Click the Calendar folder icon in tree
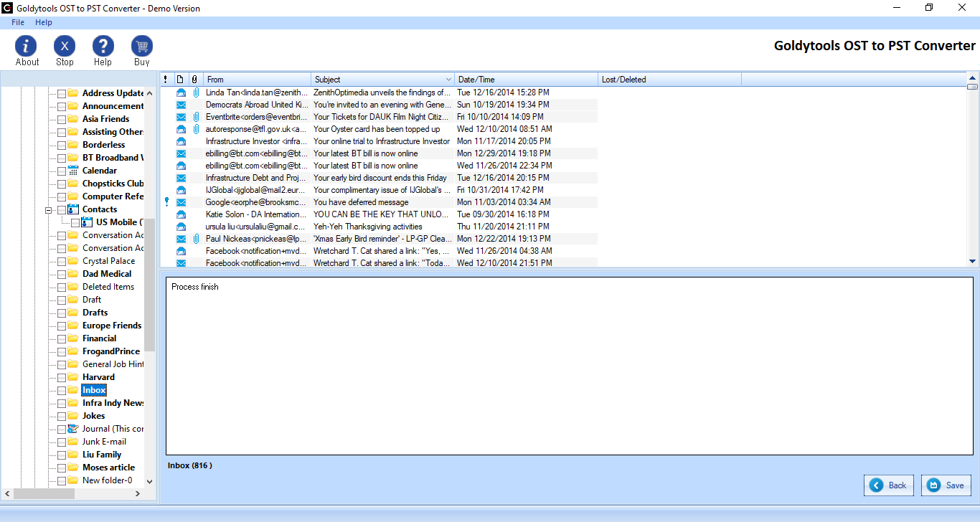The height and width of the screenshot is (522, 980). [73, 171]
